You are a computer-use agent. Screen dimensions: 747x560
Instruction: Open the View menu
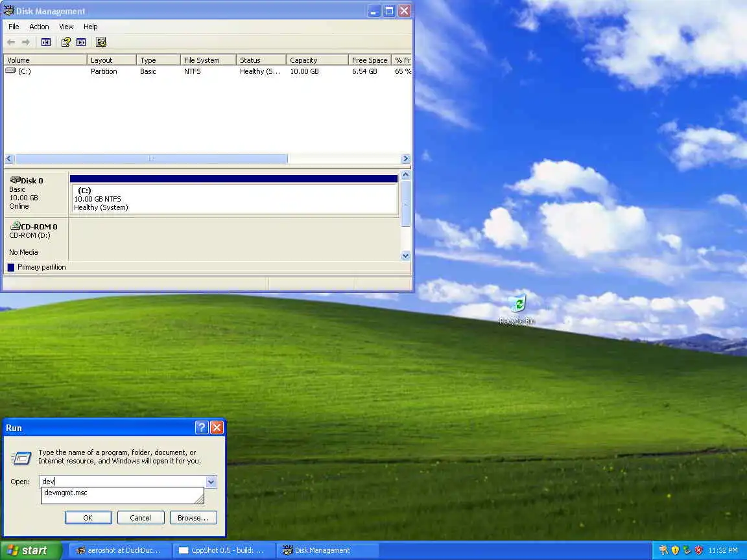click(66, 27)
